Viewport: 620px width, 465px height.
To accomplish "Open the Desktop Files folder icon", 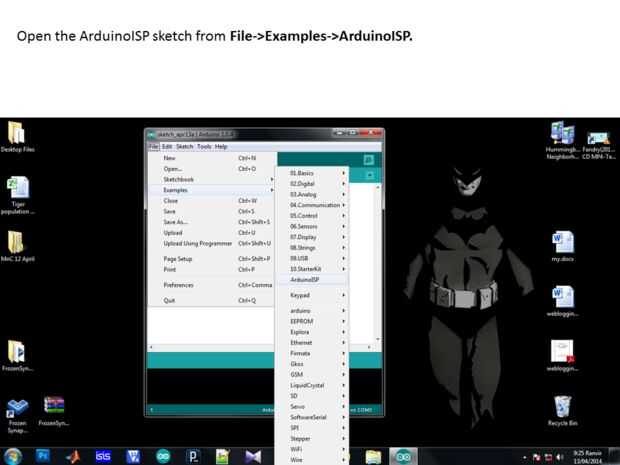I will [x=17, y=137].
